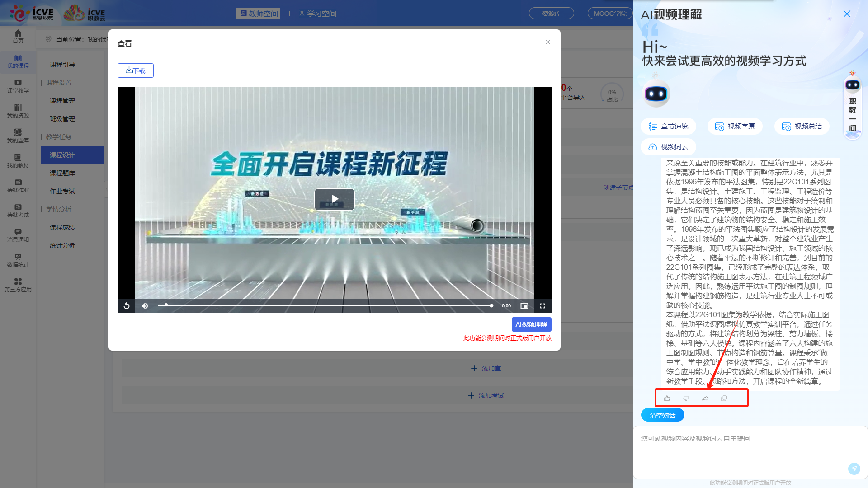
Task: Copy the AI summary text
Action: 724,398
